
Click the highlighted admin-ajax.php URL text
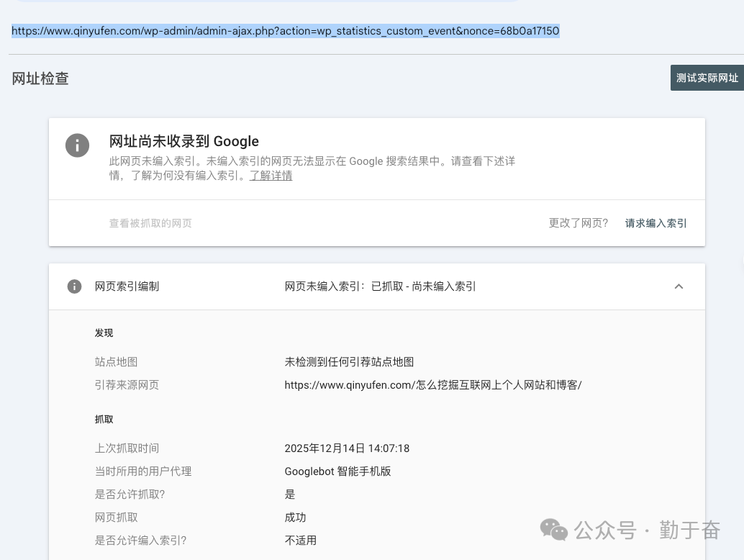click(285, 31)
